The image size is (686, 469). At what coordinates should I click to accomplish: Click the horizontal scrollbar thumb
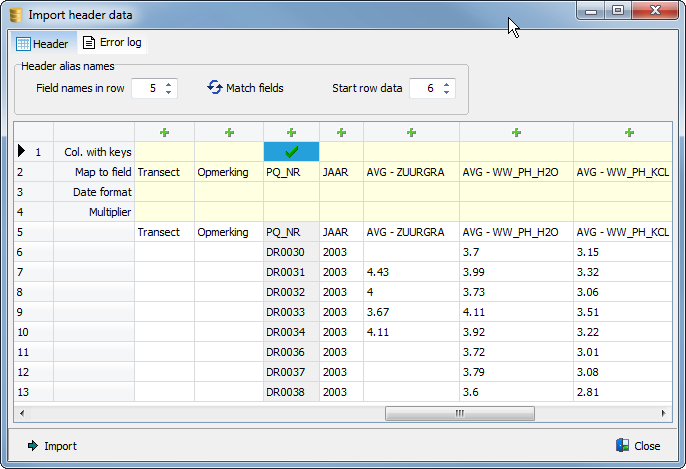(x=459, y=413)
